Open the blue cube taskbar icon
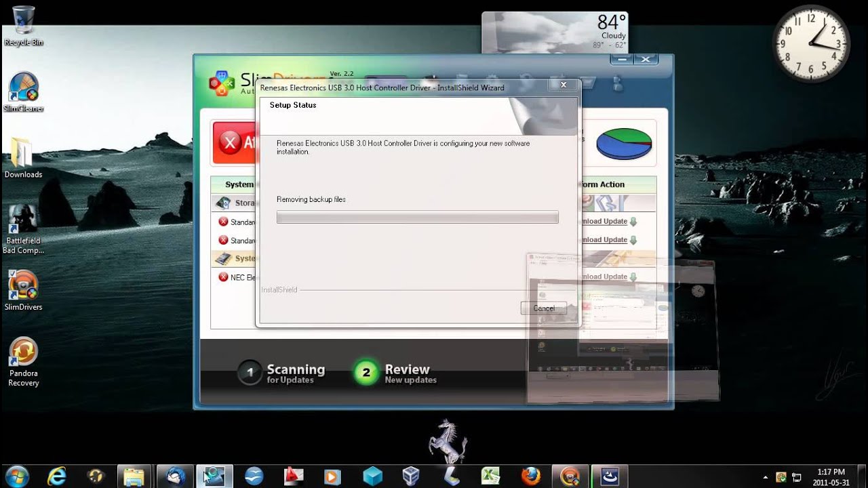 (372, 476)
